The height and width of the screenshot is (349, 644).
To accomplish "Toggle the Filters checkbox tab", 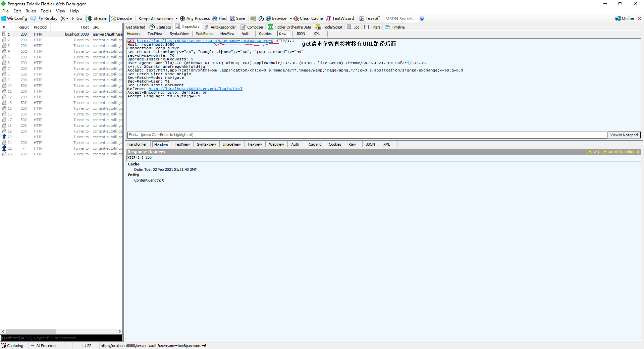I will click(x=372, y=27).
